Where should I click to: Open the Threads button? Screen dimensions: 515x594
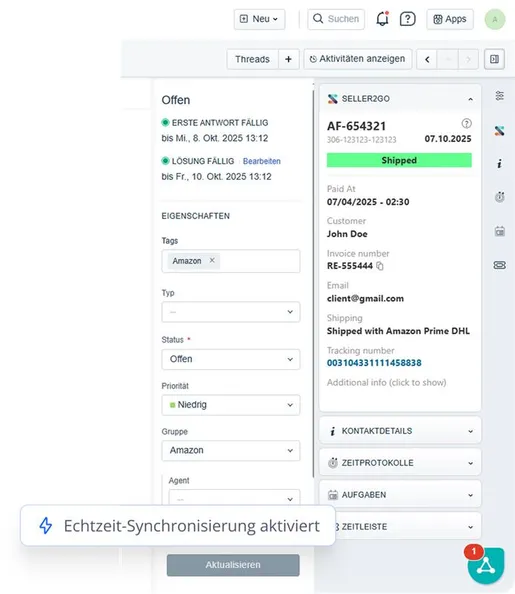tap(252, 59)
